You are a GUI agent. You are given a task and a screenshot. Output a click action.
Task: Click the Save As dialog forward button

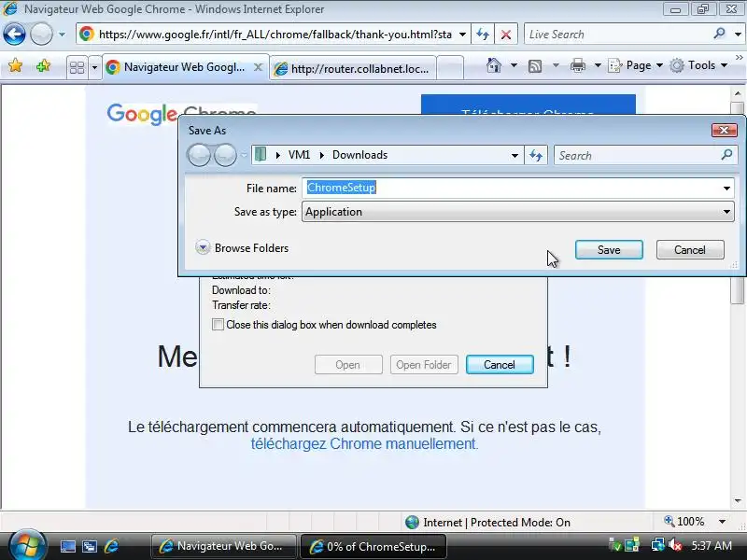pos(225,155)
